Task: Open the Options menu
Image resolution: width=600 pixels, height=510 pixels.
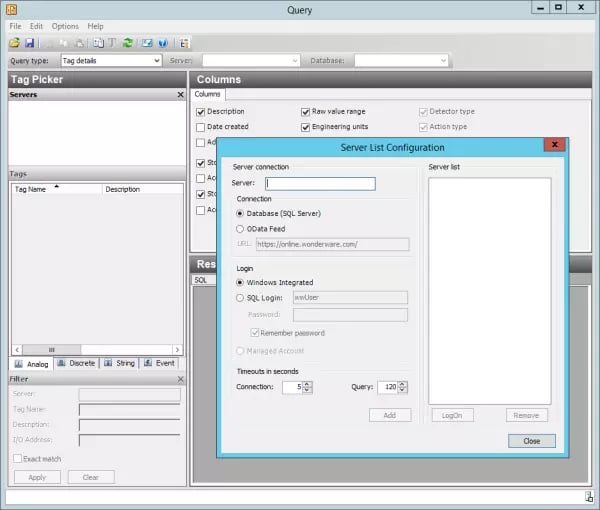Action: coord(65,26)
